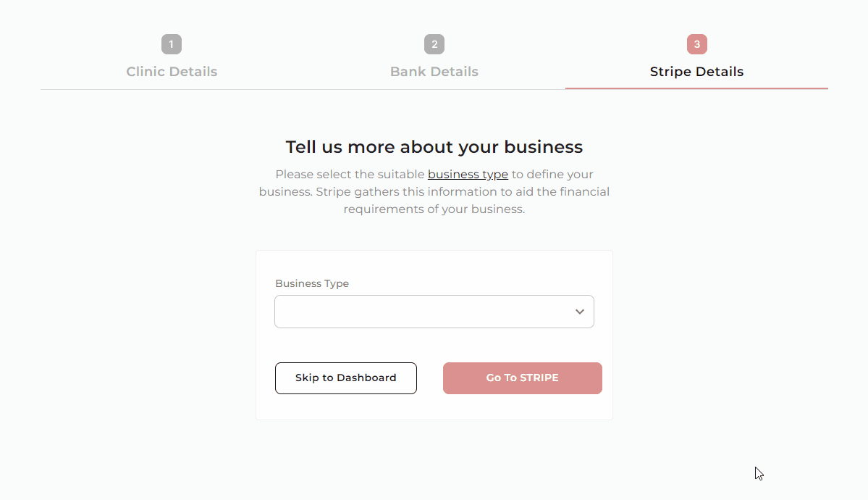Expand the Business Type chevron arrow
Viewport: 868px width, 500px height.
click(x=580, y=312)
